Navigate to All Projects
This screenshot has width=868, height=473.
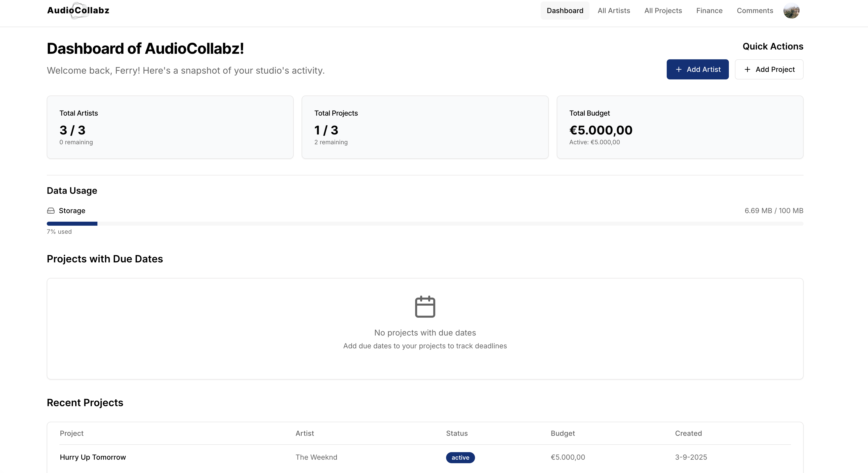click(x=663, y=11)
